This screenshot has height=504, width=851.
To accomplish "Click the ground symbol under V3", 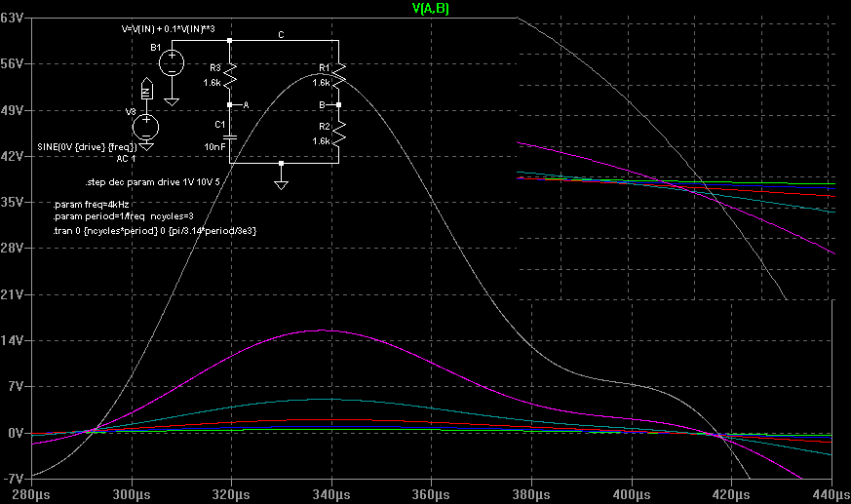I will [x=146, y=146].
